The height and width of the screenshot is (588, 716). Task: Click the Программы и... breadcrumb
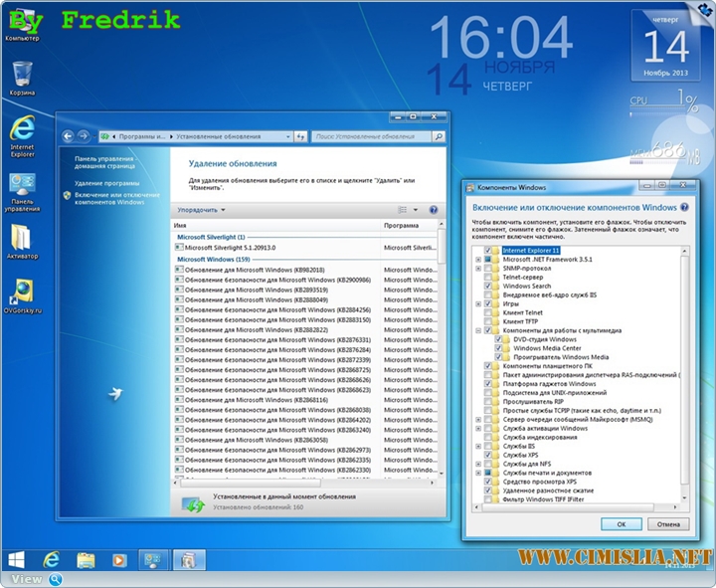[x=142, y=136]
